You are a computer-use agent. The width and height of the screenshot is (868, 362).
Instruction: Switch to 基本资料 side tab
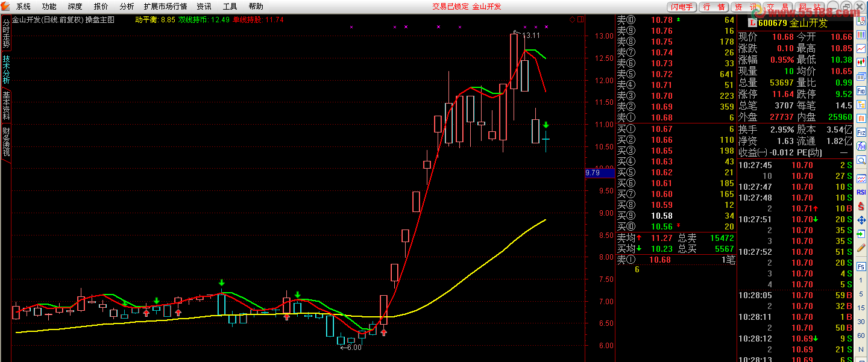tap(6, 105)
